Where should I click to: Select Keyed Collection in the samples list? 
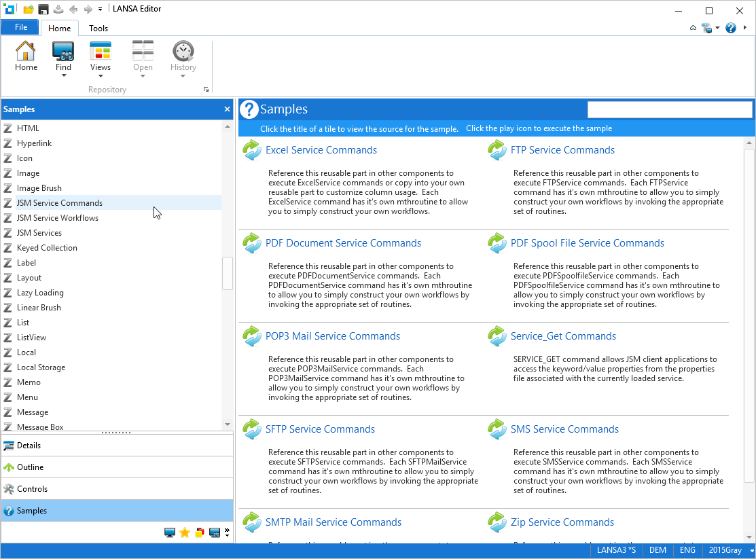click(x=47, y=248)
